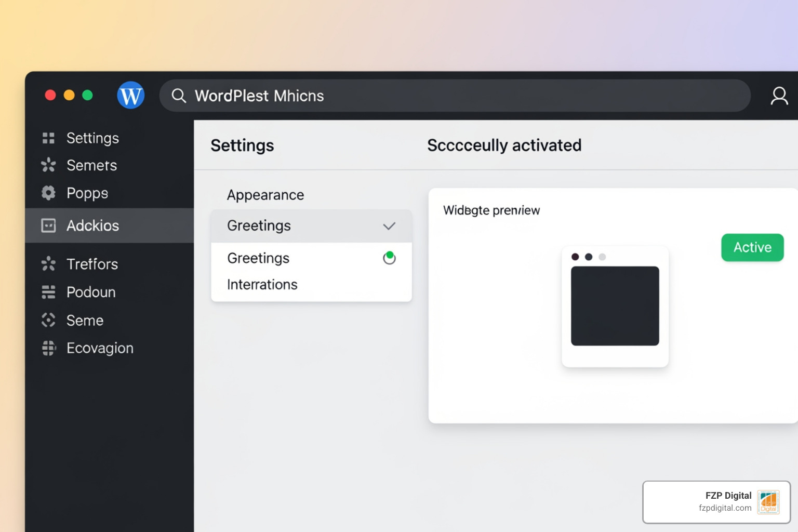Click the Adckios sidebar icon
798x532 pixels.
pyautogui.click(x=48, y=225)
